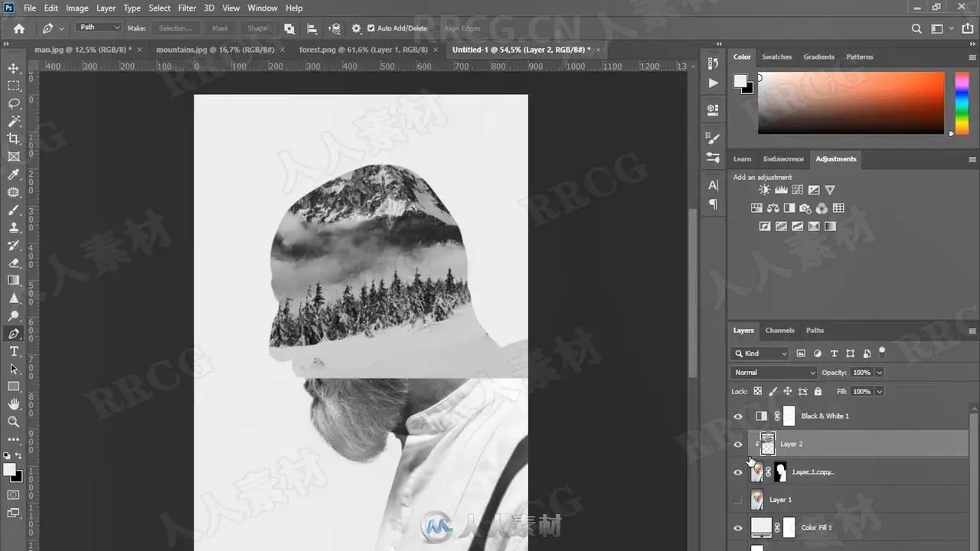Hide Layer 2 with its eye icon
This screenshot has width=980, height=551.
(738, 444)
